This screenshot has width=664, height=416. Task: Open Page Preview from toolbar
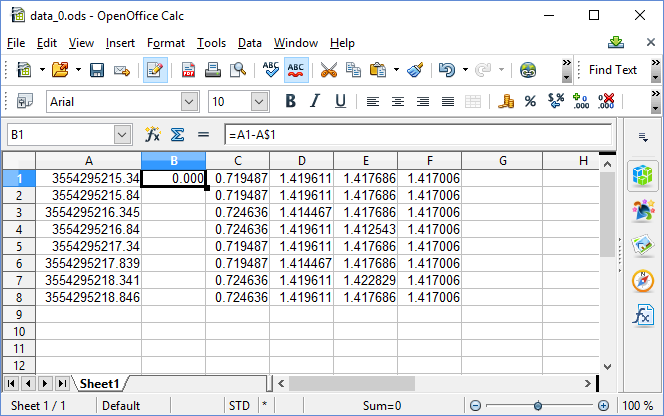click(x=238, y=70)
